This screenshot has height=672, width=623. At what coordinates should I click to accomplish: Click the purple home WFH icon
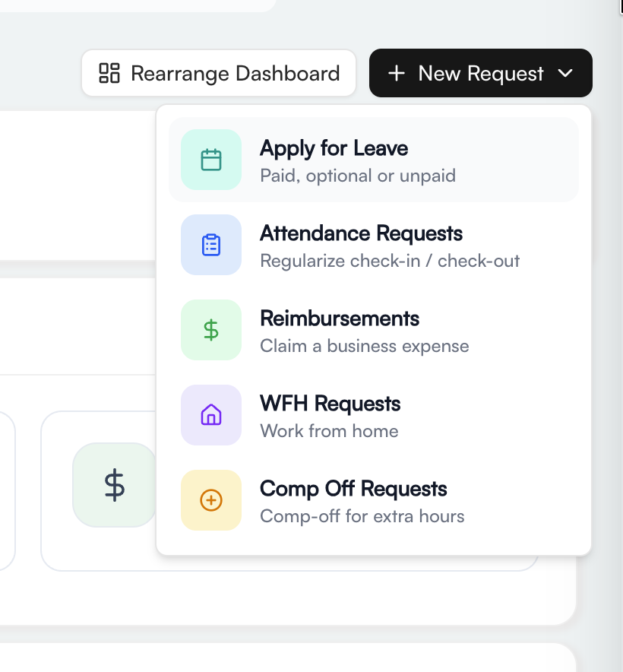point(211,415)
